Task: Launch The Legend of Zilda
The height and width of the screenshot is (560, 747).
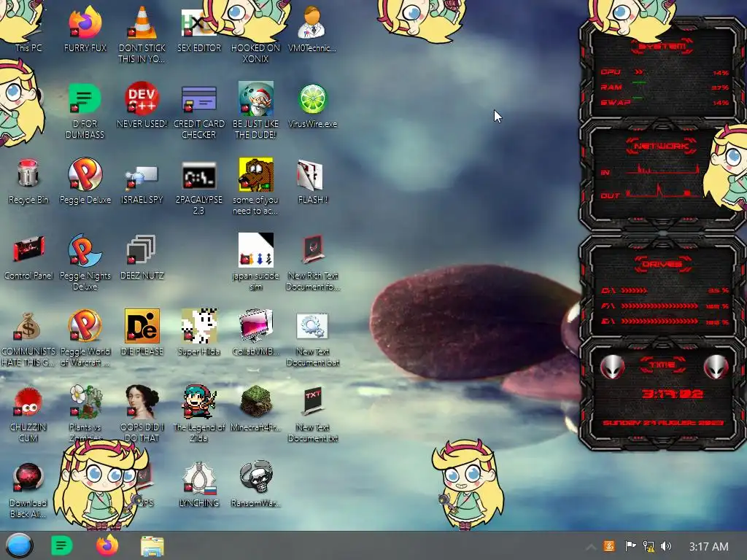Action: click(198, 401)
